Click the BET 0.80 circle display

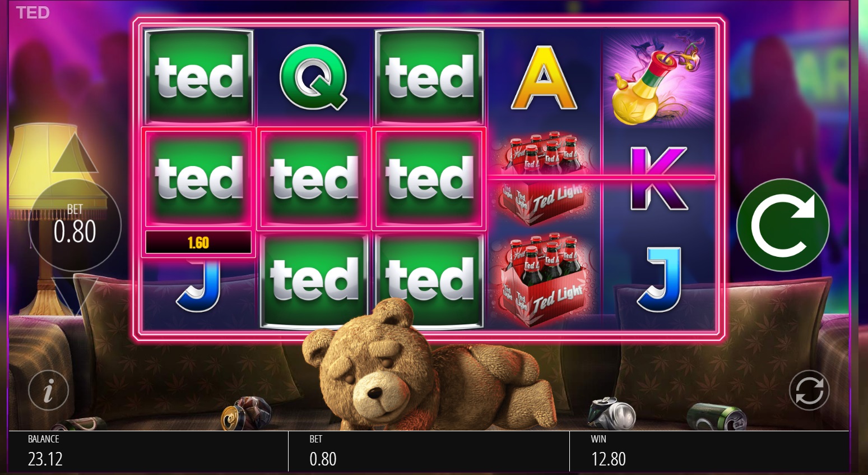point(75,225)
